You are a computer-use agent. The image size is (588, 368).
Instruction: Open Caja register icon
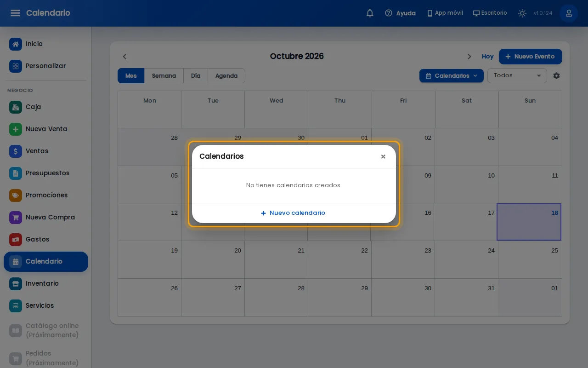16,107
